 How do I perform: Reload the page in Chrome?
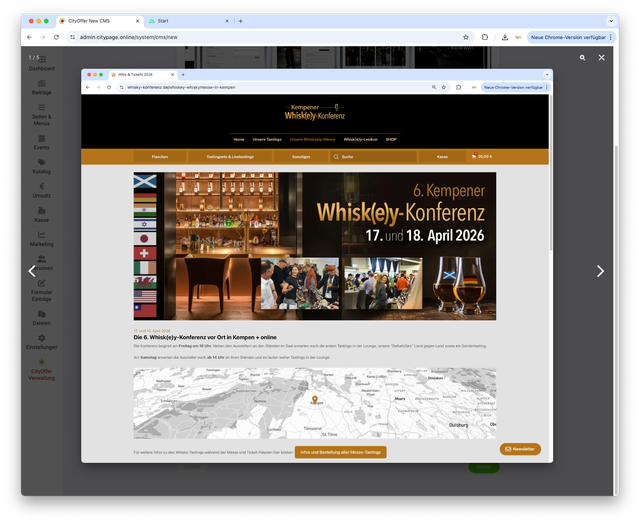56,37
